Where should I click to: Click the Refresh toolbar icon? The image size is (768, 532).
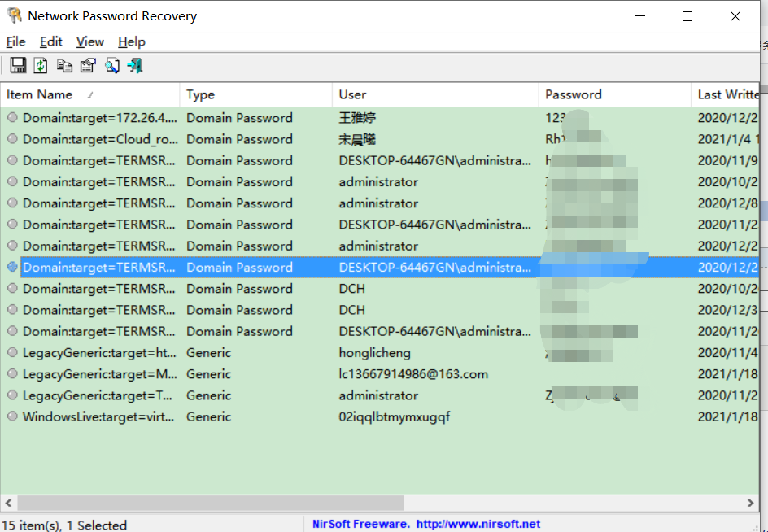(x=41, y=65)
